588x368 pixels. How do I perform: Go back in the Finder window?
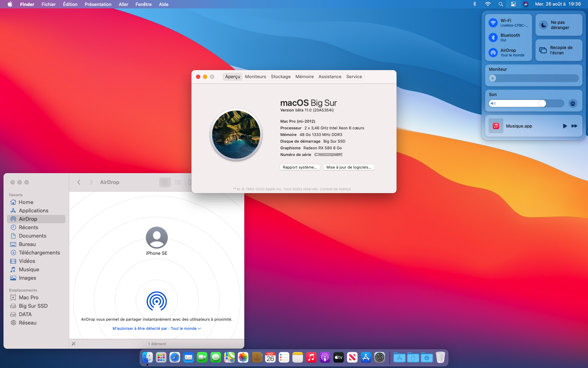click(x=79, y=182)
